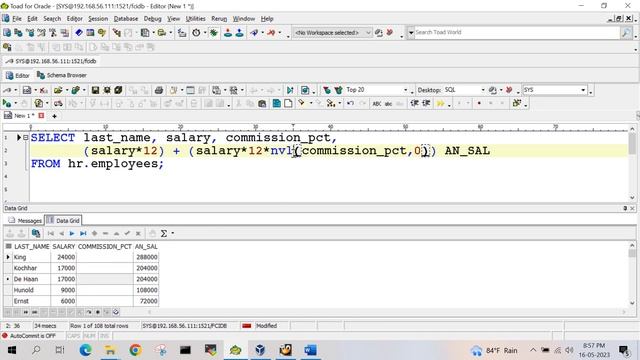Collapse the SELECT statement fold box
This screenshot has width=640, height=360.
click(x=26, y=138)
